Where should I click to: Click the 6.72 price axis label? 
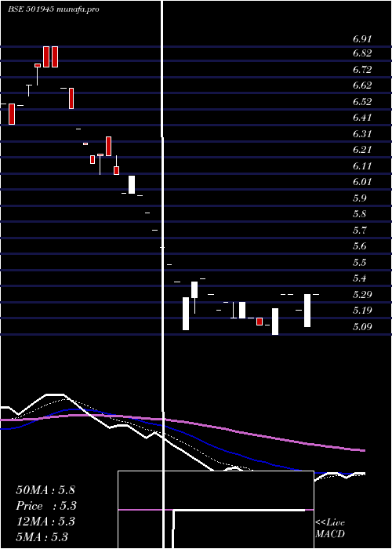362,70
